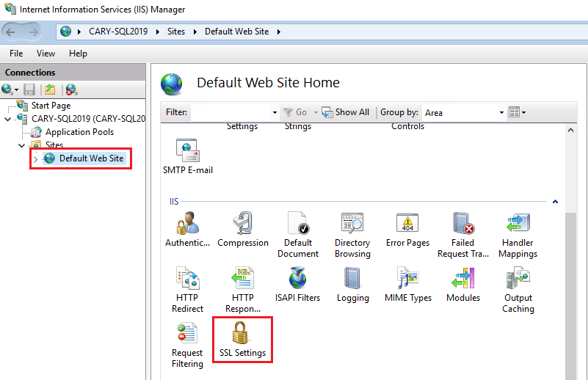The height and width of the screenshot is (380, 588).
Task: Open the Modules feature
Action: [x=463, y=284]
